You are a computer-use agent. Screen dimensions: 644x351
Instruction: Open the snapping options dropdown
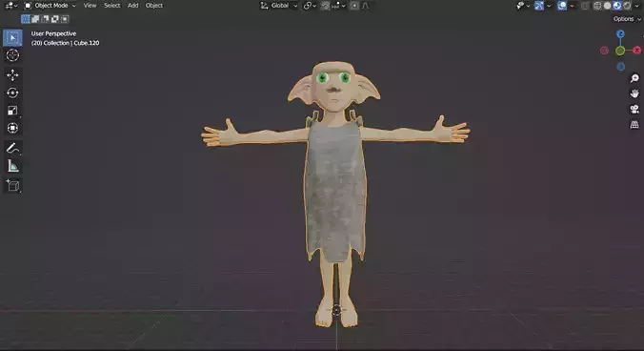(x=339, y=6)
